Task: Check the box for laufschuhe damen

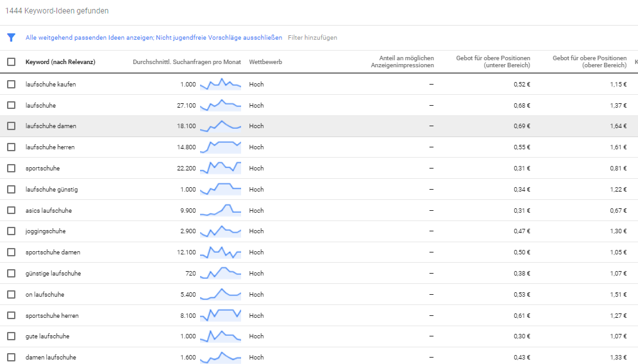Action: coord(11,126)
